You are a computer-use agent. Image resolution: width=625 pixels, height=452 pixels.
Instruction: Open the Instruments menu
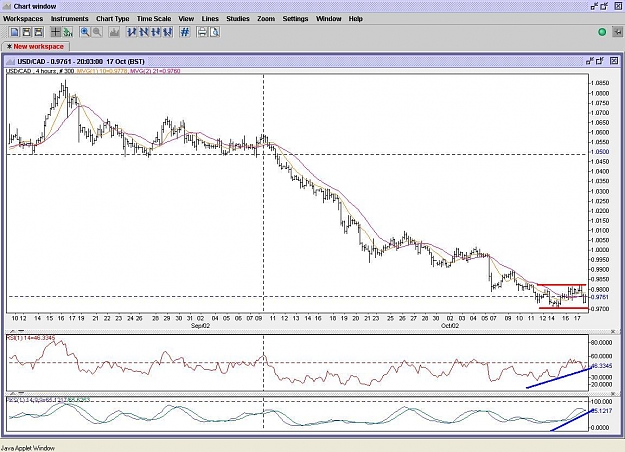coord(69,19)
